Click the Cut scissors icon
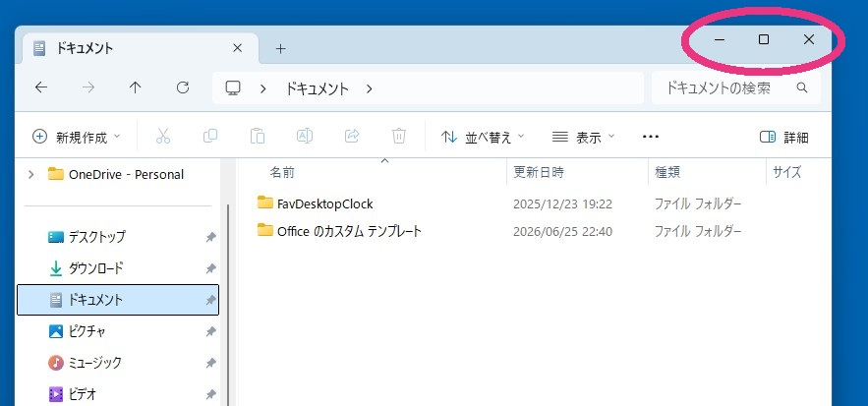 pyautogui.click(x=163, y=137)
